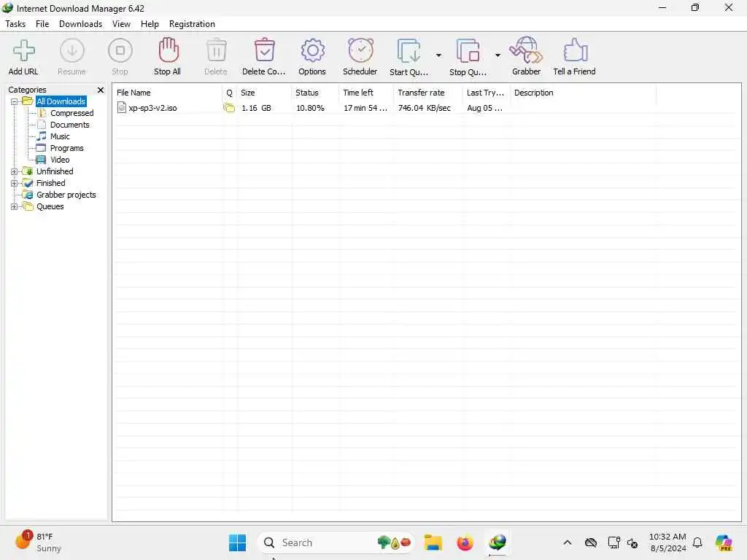Select the Compressed category
The width and height of the screenshot is (747, 560).
pyautogui.click(x=72, y=113)
